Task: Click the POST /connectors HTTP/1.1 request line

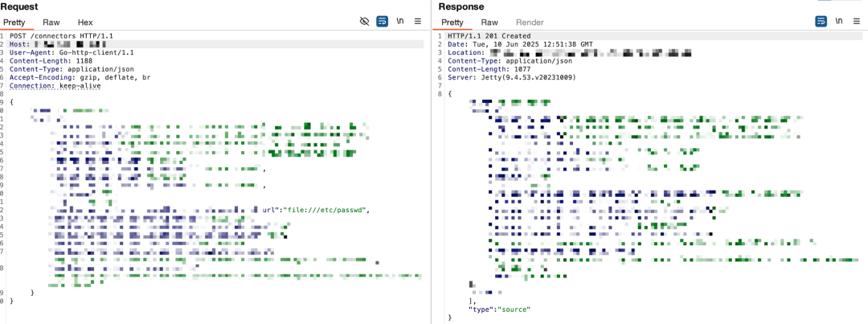Action: tap(61, 35)
